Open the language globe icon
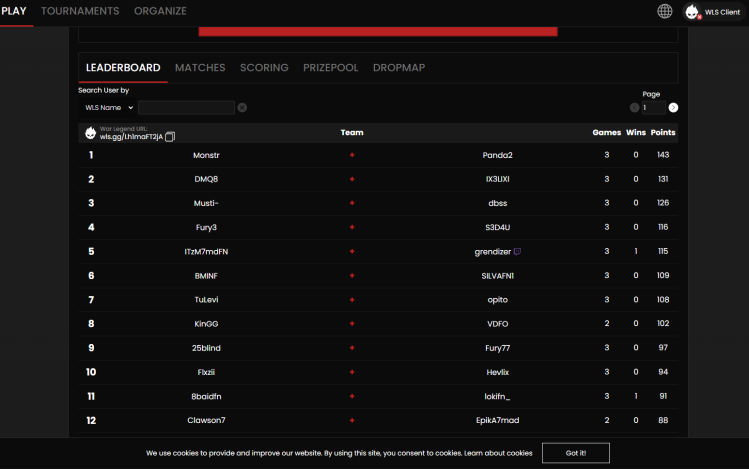Image resolution: width=749 pixels, height=469 pixels. (x=664, y=11)
